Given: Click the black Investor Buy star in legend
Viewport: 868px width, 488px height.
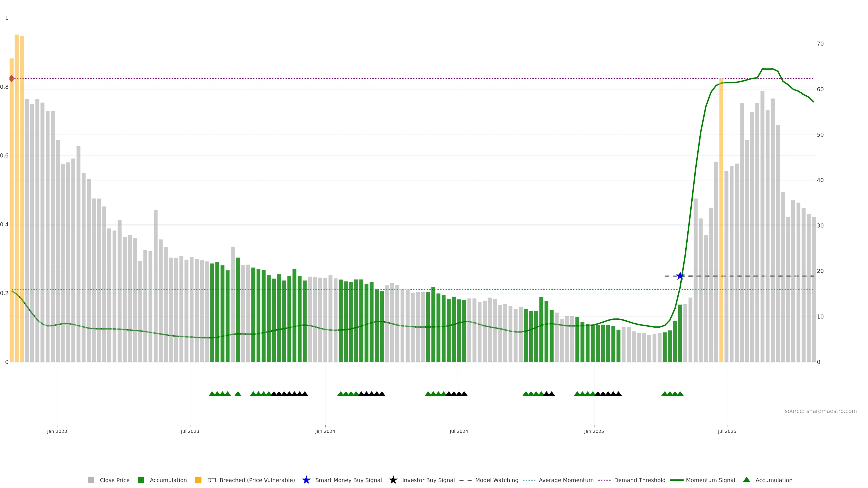Looking at the screenshot, I should pyautogui.click(x=393, y=480).
